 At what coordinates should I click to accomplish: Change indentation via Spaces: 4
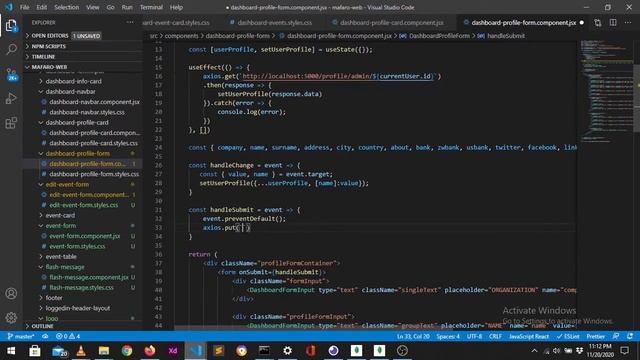click(448, 336)
